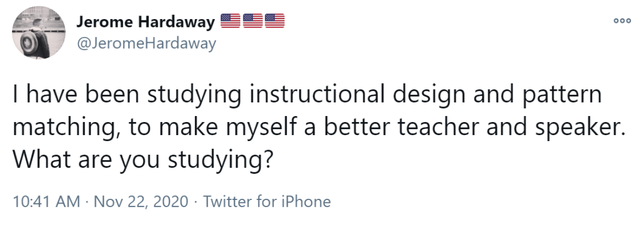
Task: Click the opening words 'I have been'
Action: [77, 94]
